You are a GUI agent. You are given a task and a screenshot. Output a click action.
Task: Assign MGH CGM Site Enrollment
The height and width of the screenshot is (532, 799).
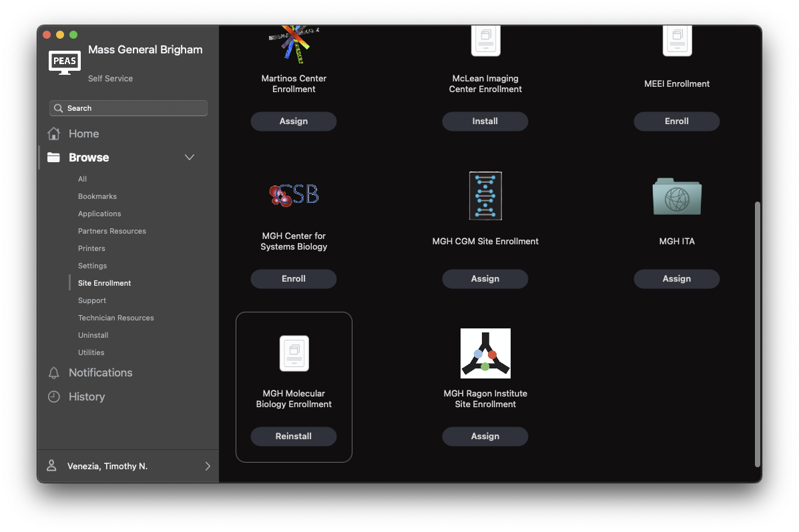485,279
